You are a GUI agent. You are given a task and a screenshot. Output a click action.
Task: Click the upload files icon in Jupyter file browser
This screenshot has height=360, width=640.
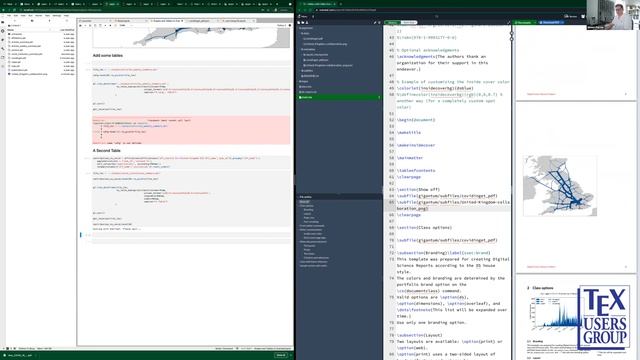tap(49, 20)
